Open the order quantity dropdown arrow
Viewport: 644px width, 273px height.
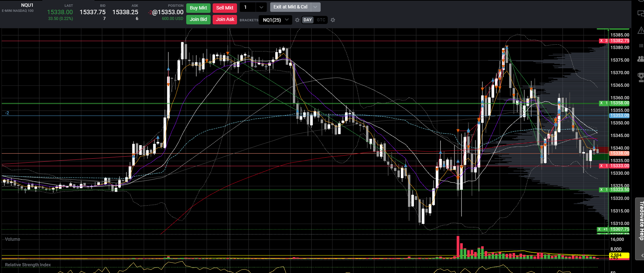coord(261,7)
